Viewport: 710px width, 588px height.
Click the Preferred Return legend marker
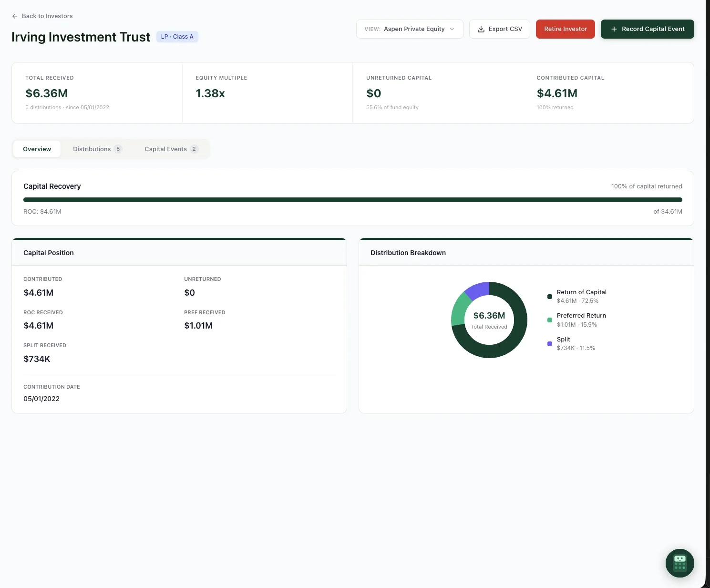pos(549,320)
